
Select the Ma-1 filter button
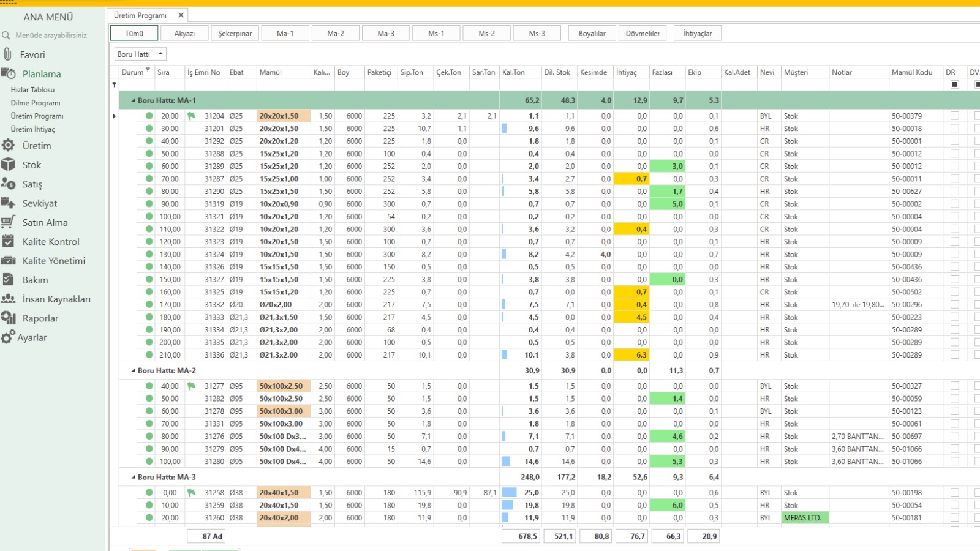(285, 33)
